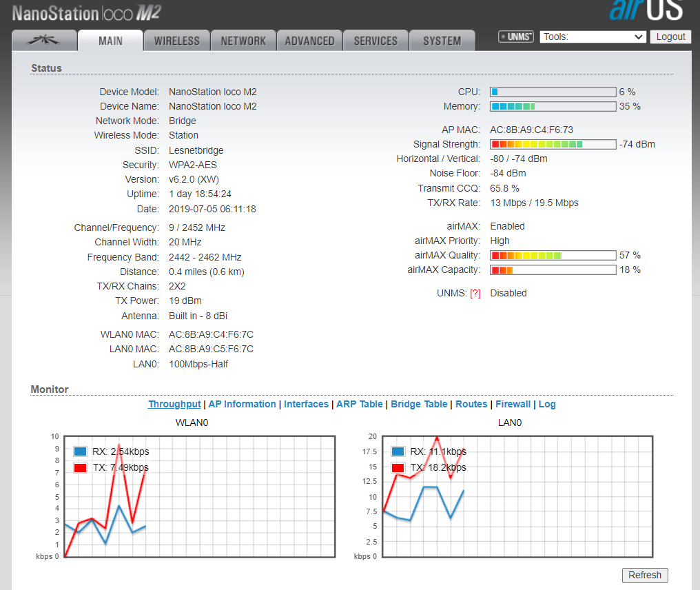The width and height of the screenshot is (700, 590).
Task: Click the Channel/Frequency value 9 / 2452 MHz
Action: [x=197, y=227]
